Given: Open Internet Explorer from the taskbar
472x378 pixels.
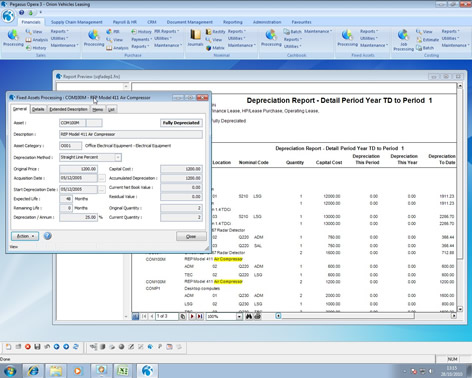Looking at the screenshot, I should point(33,371).
